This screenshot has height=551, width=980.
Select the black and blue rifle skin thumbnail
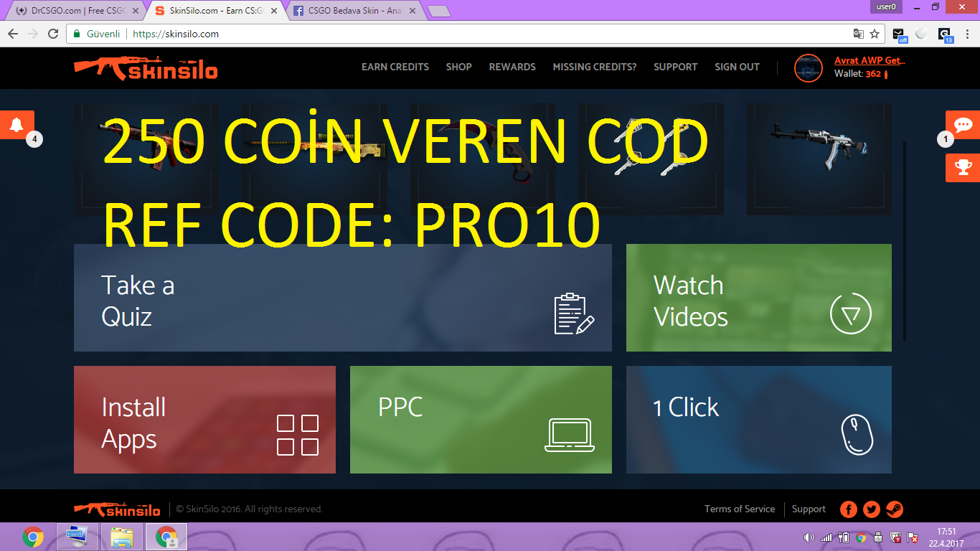(x=819, y=159)
